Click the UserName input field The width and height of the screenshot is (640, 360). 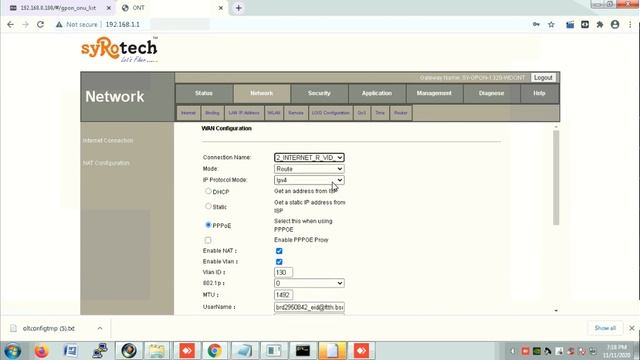309,307
